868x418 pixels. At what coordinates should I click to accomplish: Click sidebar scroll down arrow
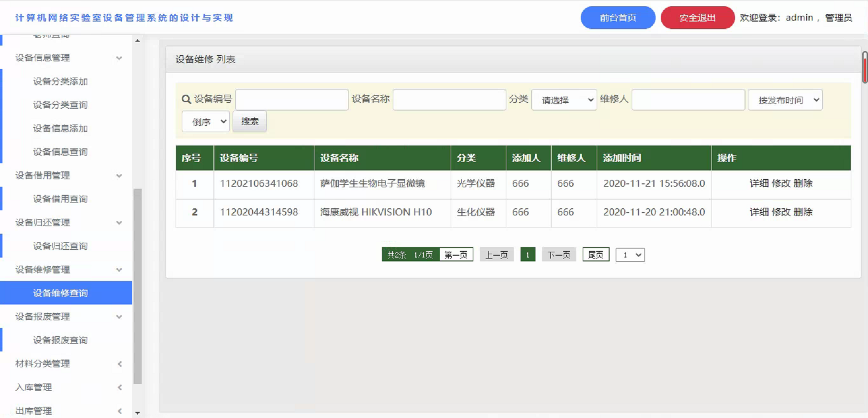pyautogui.click(x=137, y=413)
